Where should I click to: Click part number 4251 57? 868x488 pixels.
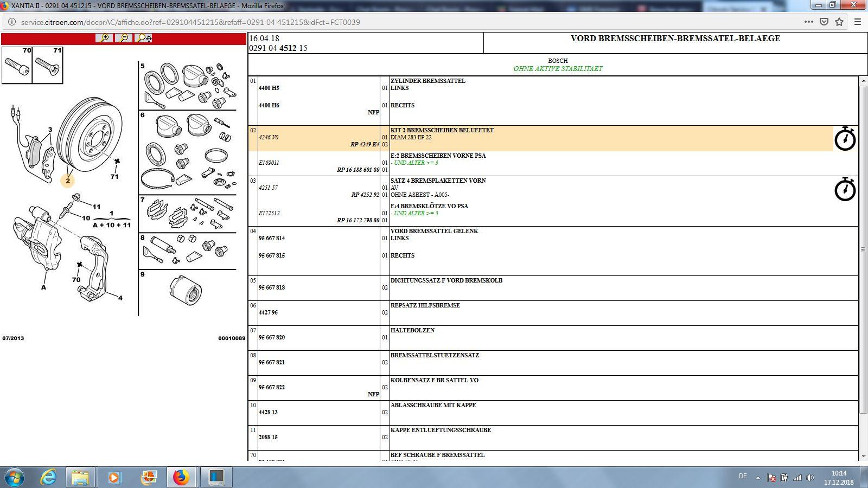(x=268, y=188)
